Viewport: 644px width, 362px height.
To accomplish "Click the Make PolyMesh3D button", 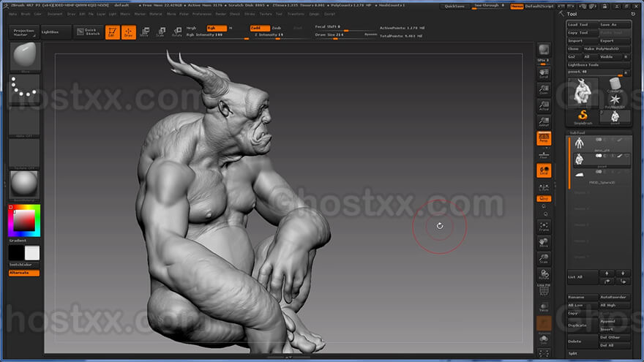I will pos(607,49).
